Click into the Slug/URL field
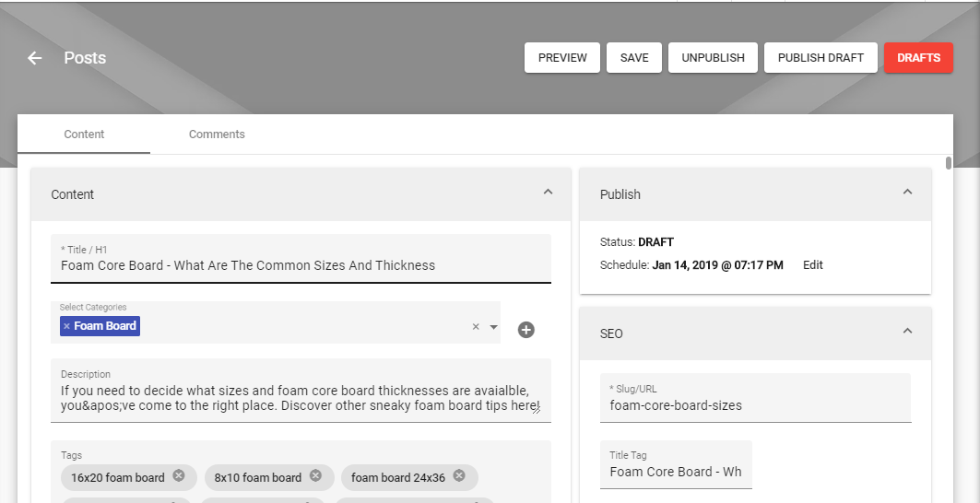The image size is (980, 503). click(x=756, y=398)
